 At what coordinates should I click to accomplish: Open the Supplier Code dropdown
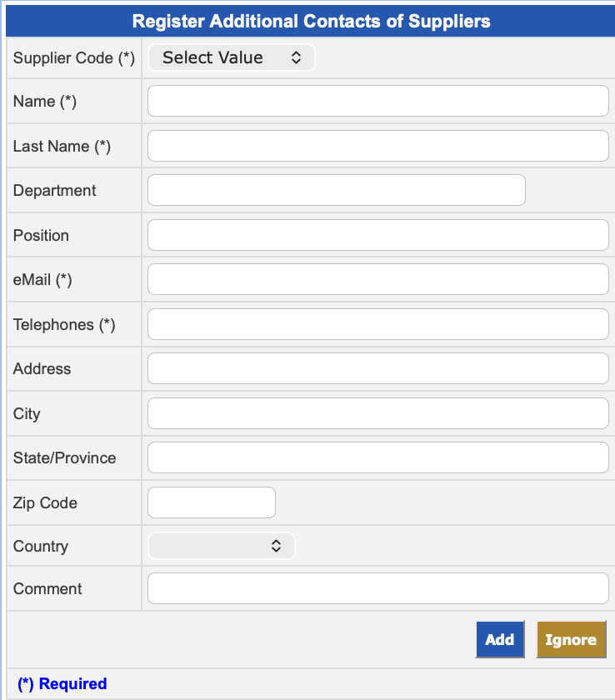tap(231, 57)
